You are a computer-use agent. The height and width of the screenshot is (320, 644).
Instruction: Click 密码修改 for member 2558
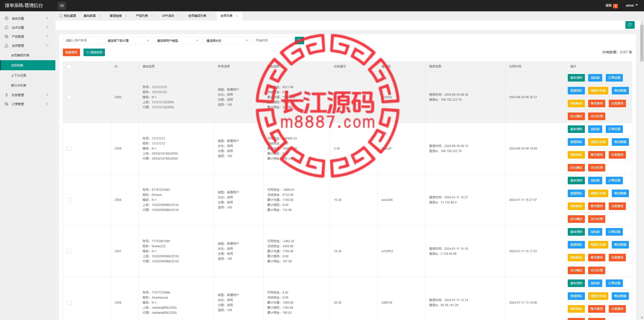point(576,206)
